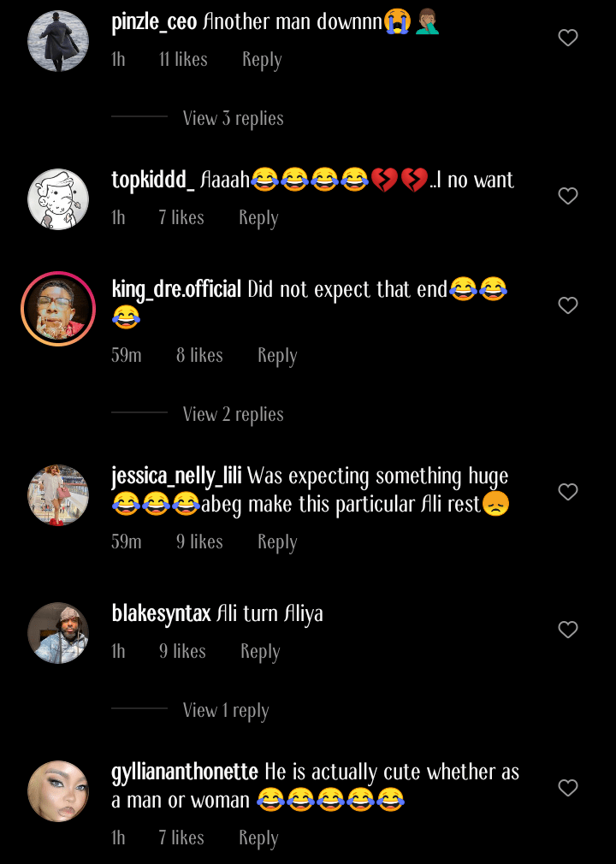
Task: Open the jessica_nelly_lili username link
Action: coord(176,476)
